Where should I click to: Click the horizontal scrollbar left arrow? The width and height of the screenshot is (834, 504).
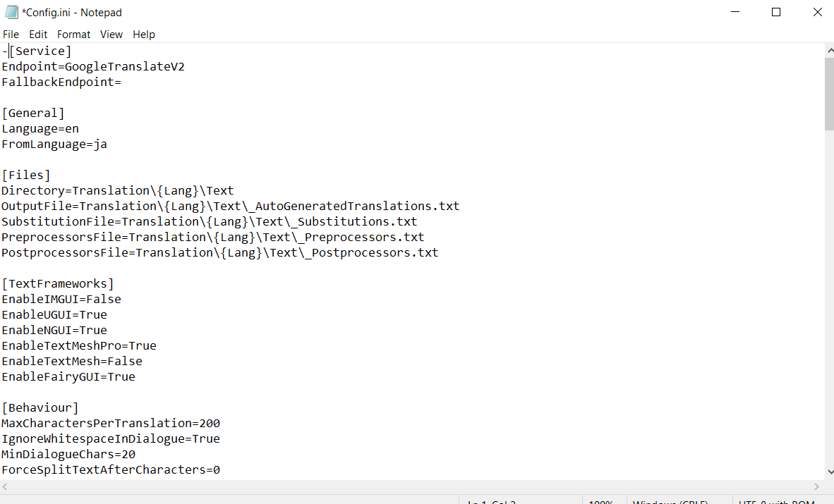coord(5,486)
